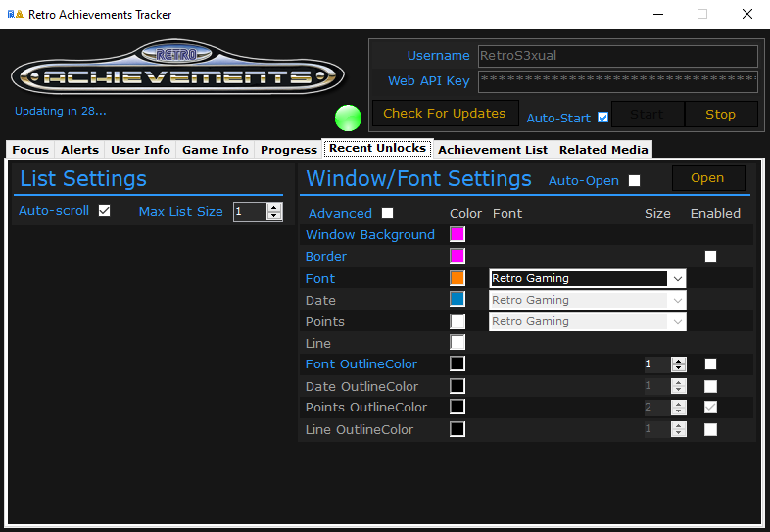Click the Font OutlineColor size field
The height and width of the screenshot is (532, 770).
657,364
